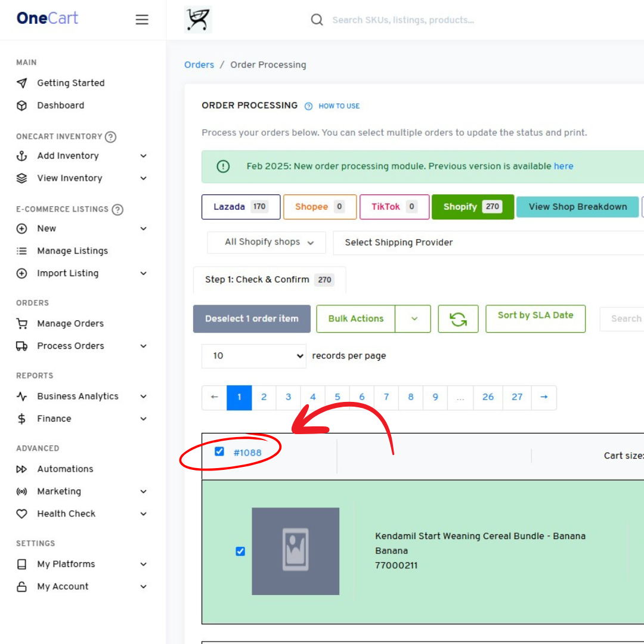
Task: Click the Marketing broadcast icon
Action: pos(22,491)
